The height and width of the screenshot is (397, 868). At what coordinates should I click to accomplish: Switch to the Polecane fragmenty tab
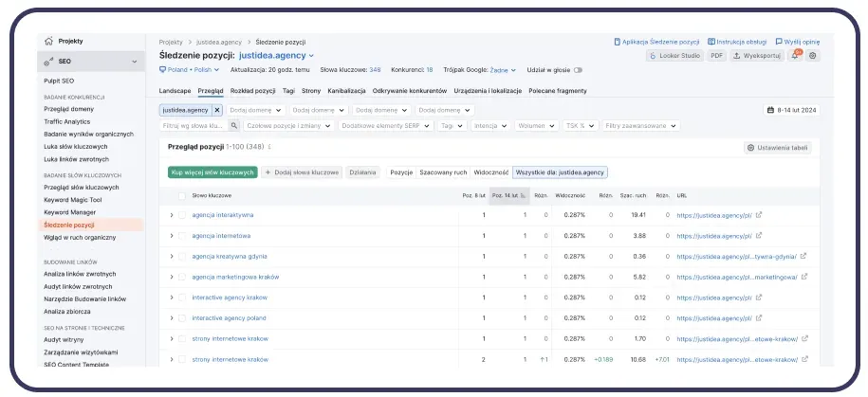coord(558,91)
